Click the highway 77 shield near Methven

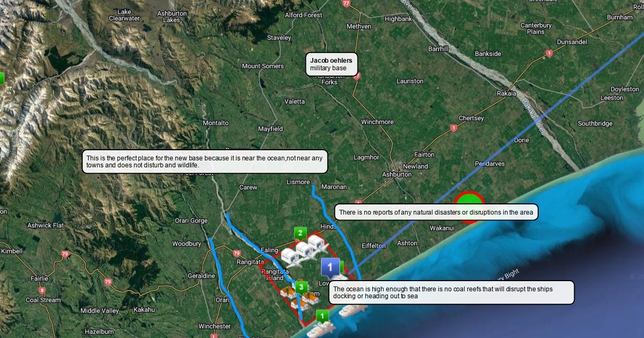tap(346, 3)
